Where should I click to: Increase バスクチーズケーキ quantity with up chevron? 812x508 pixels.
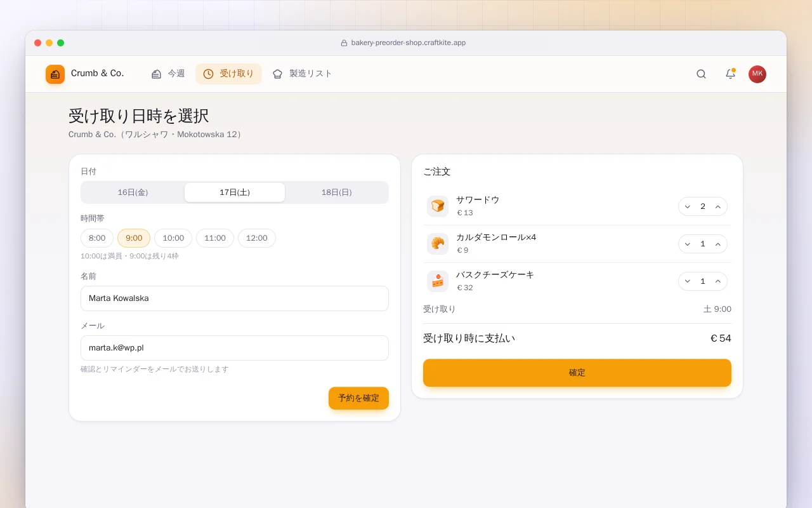point(718,281)
